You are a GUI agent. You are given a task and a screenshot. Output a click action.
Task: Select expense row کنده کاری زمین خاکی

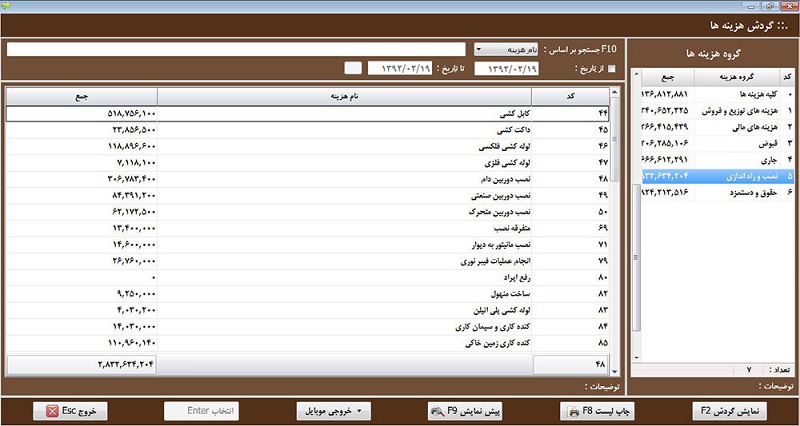[x=308, y=343]
